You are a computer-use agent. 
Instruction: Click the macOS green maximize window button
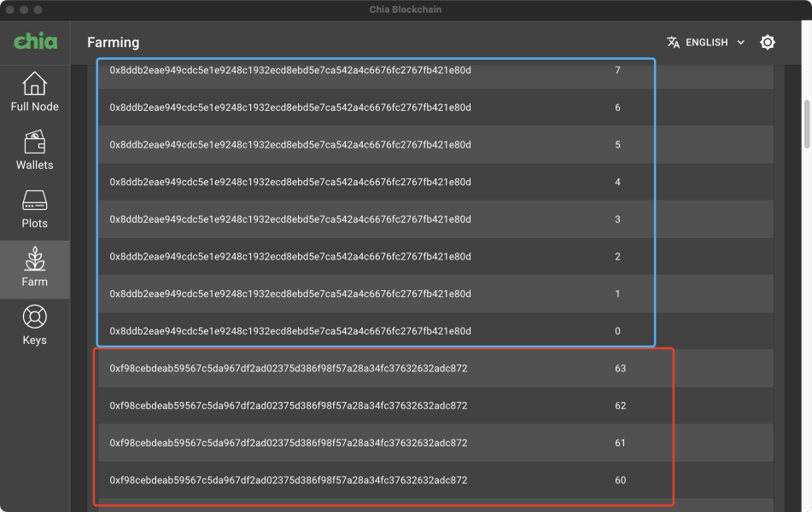tap(41, 9)
